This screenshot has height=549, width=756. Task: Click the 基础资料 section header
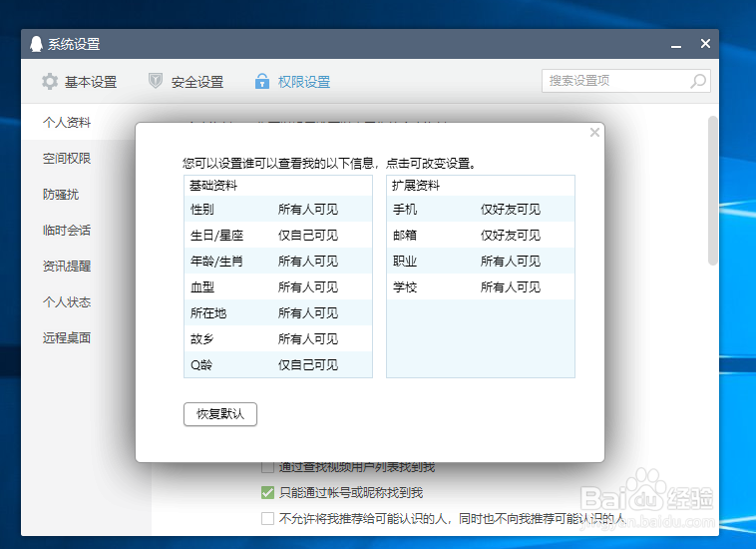pos(213,186)
